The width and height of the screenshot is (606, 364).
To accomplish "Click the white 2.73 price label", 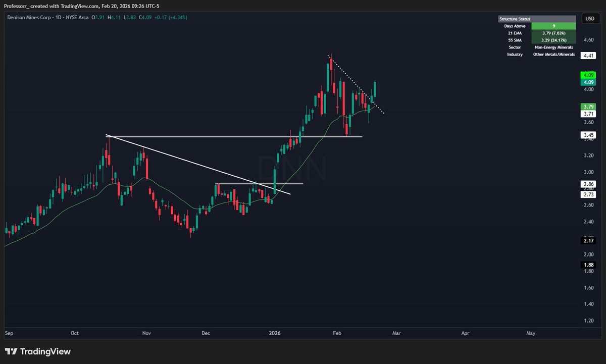I will 588,194.
